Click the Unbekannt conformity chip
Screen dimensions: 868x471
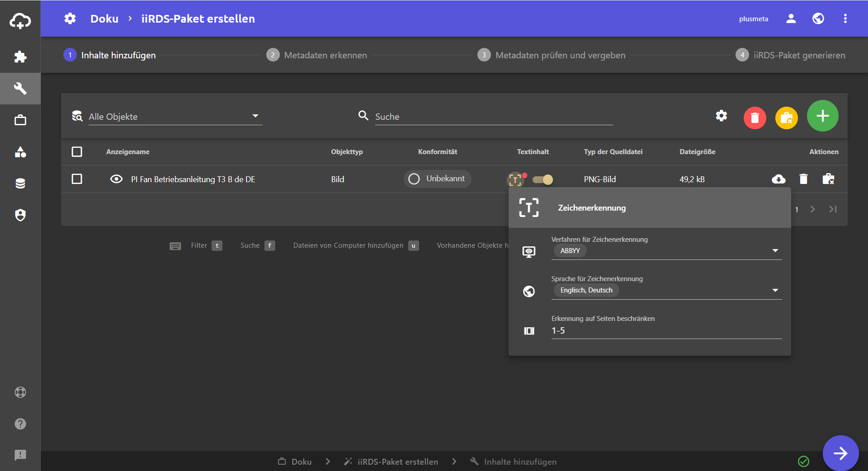pos(437,179)
